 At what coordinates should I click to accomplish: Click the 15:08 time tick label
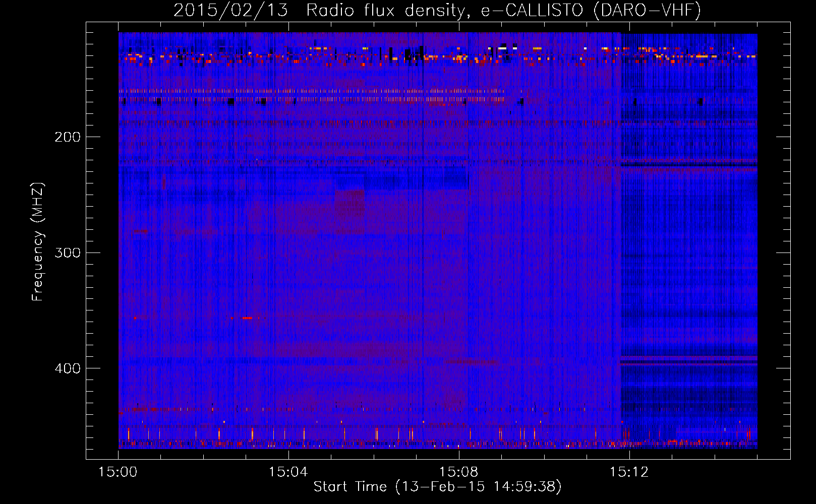(459, 472)
